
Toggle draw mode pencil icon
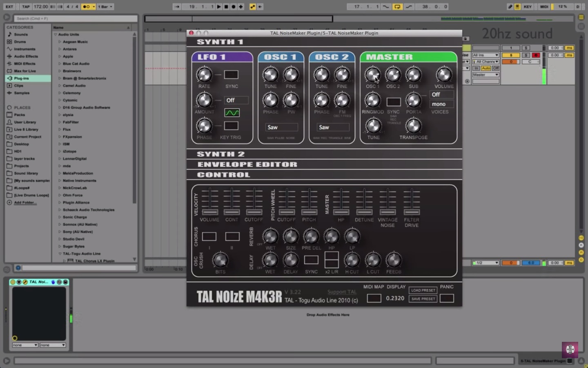(510, 7)
